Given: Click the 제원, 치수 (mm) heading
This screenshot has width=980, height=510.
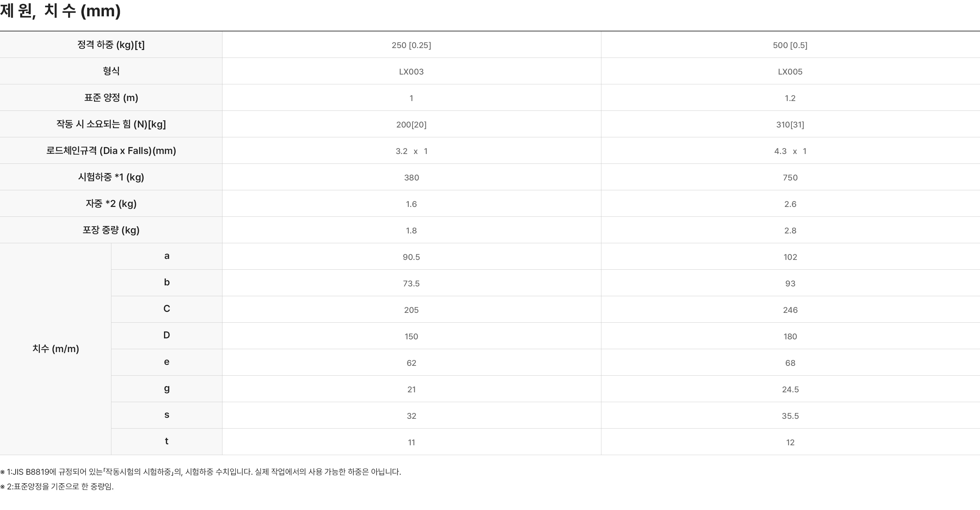Looking at the screenshot, I should point(60,11).
